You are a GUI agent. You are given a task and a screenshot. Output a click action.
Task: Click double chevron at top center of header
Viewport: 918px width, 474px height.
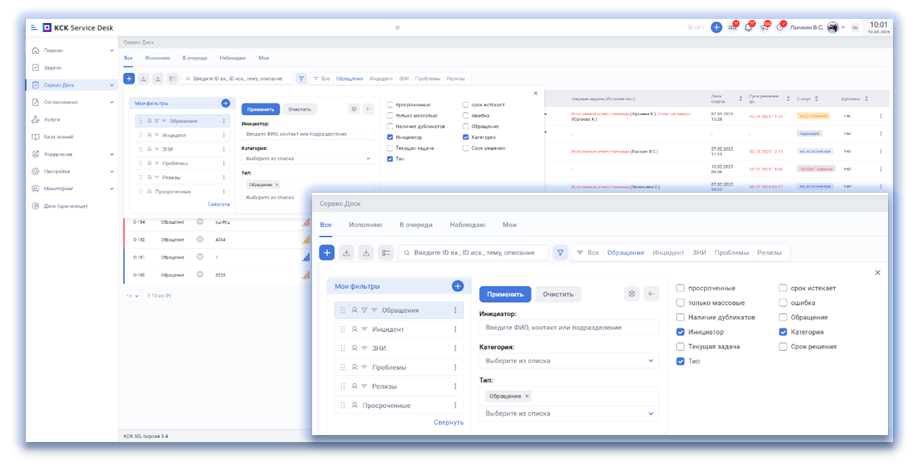pyautogui.click(x=398, y=28)
